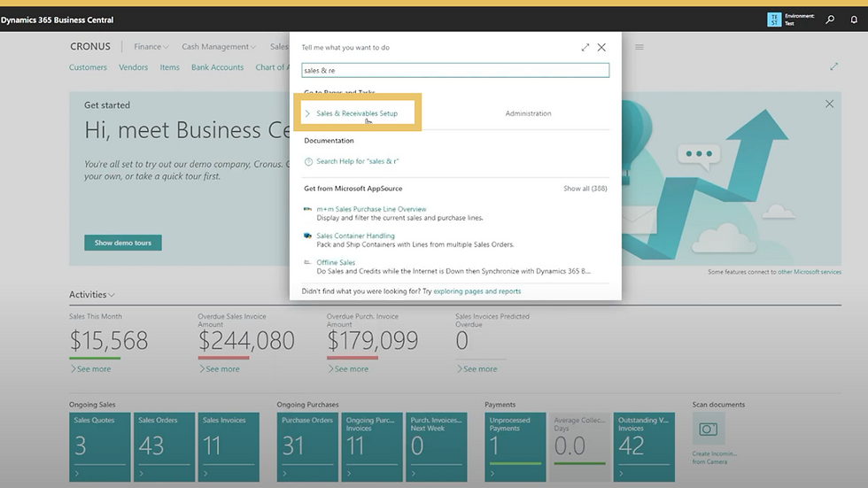
Task: Click Administration category label in results
Action: point(528,113)
